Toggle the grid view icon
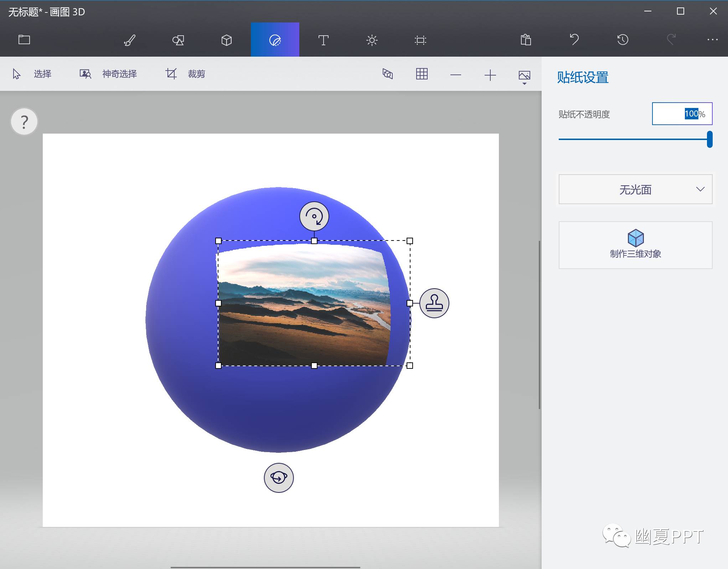 point(422,74)
